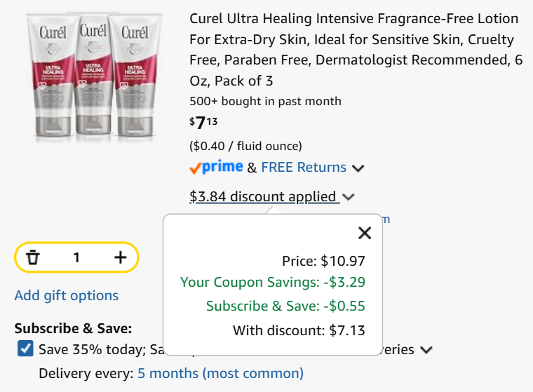
Task: Collapse the discount applied chevron arrow
Action: pos(349,197)
